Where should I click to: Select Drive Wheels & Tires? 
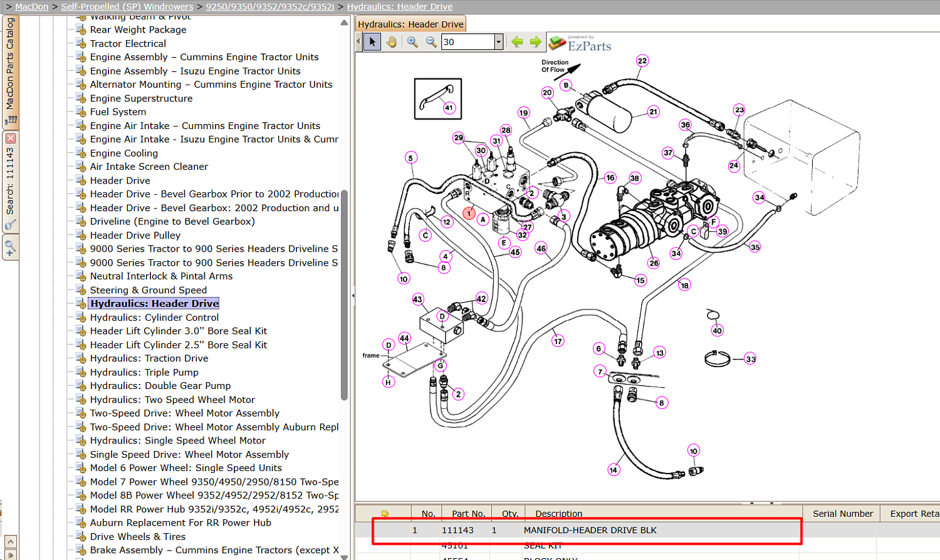pos(138,537)
